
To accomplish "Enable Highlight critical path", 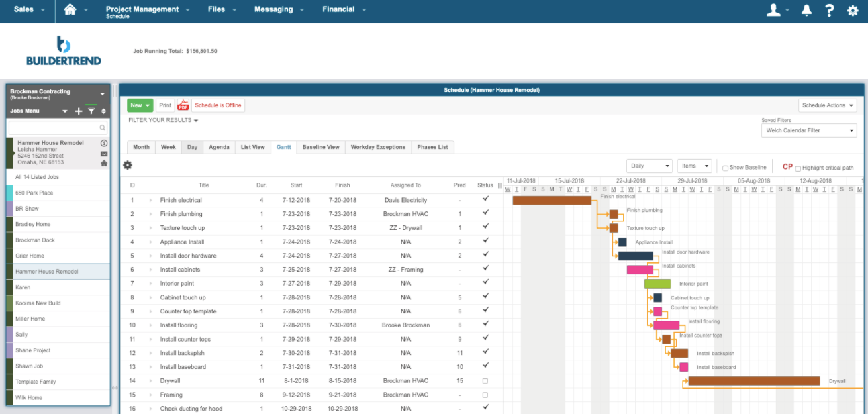I will pos(799,166).
